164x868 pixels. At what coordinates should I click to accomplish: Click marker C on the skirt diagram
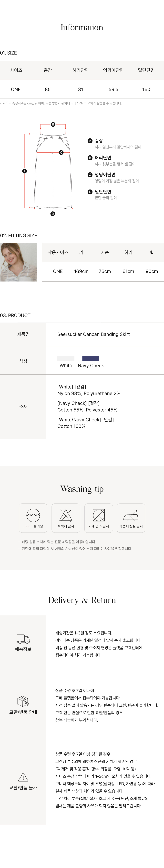point(61,152)
